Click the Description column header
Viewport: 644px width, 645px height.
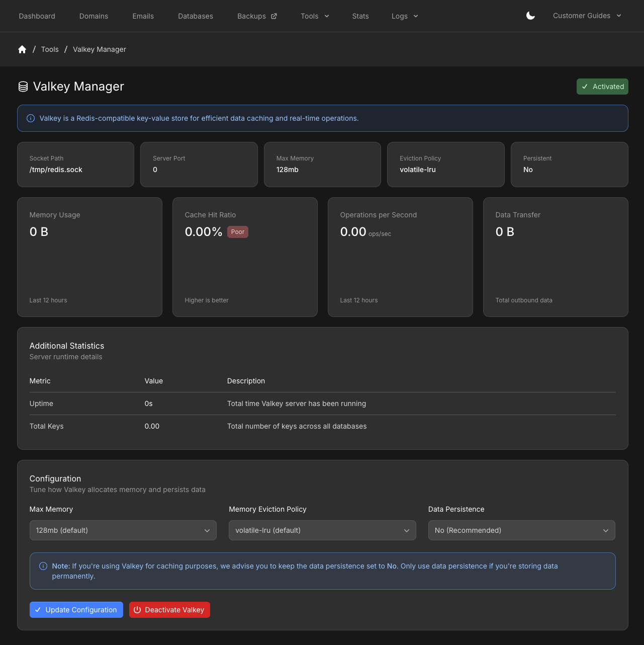click(x=246, y=381)
